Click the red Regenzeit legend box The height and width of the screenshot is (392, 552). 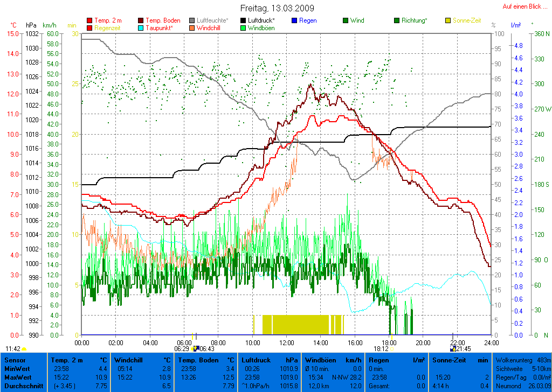(x=89, y=28)
